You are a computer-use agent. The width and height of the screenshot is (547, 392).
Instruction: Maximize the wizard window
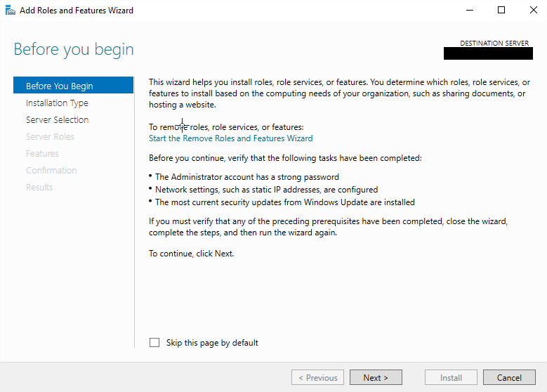coord(501,11)
